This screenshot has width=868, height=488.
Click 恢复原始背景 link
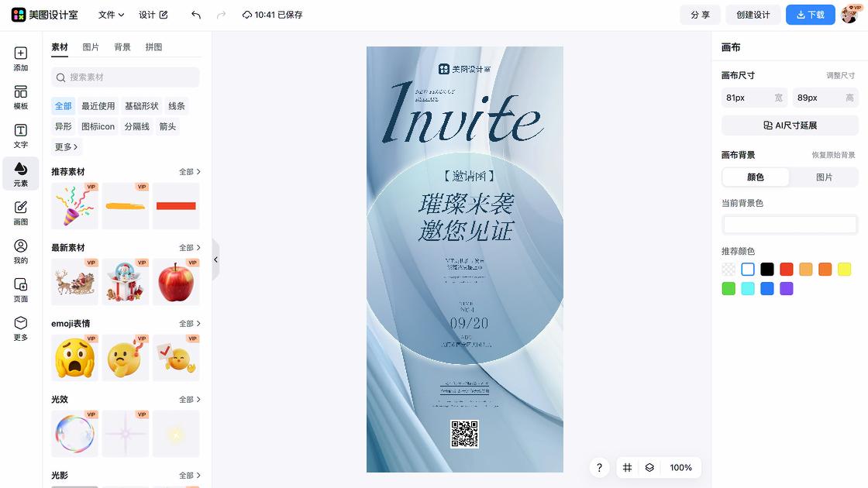click(x=833, y=155)
